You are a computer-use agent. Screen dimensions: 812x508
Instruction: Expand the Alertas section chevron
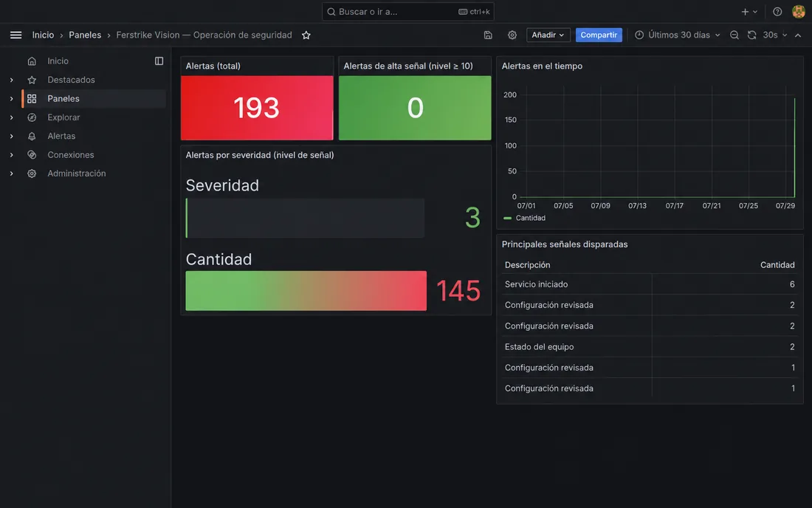pyautogui.click(x=11, y=136)
